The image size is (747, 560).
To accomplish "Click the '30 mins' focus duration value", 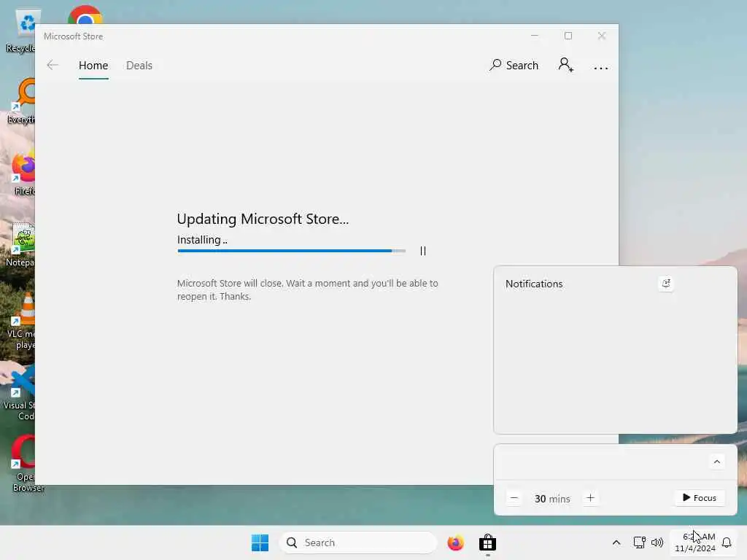I will [x=552, y=499].
